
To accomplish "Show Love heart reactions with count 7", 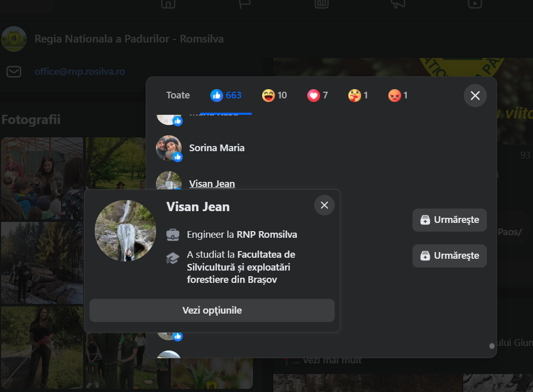I will click(318, 95).
